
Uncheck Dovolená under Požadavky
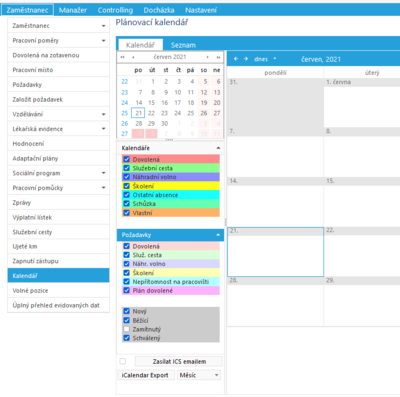pos(127,246)
